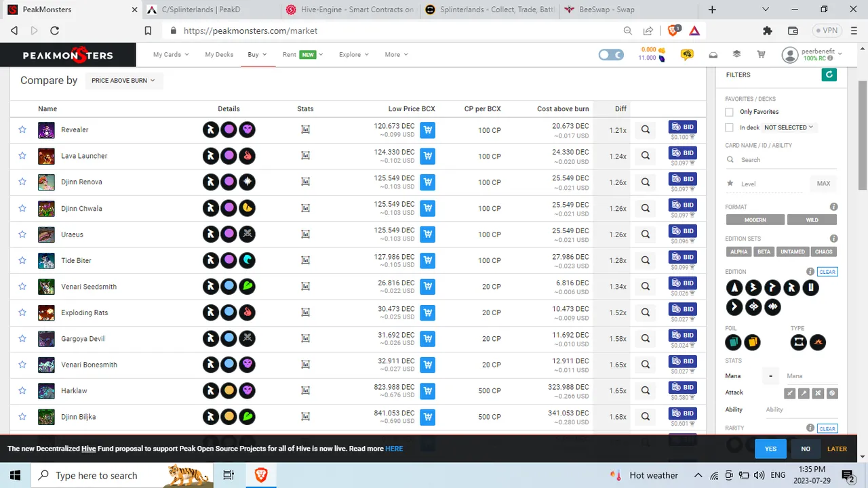Add Harklaw to cart
Viewport: 868px width, 488px height.
point(427,391)
